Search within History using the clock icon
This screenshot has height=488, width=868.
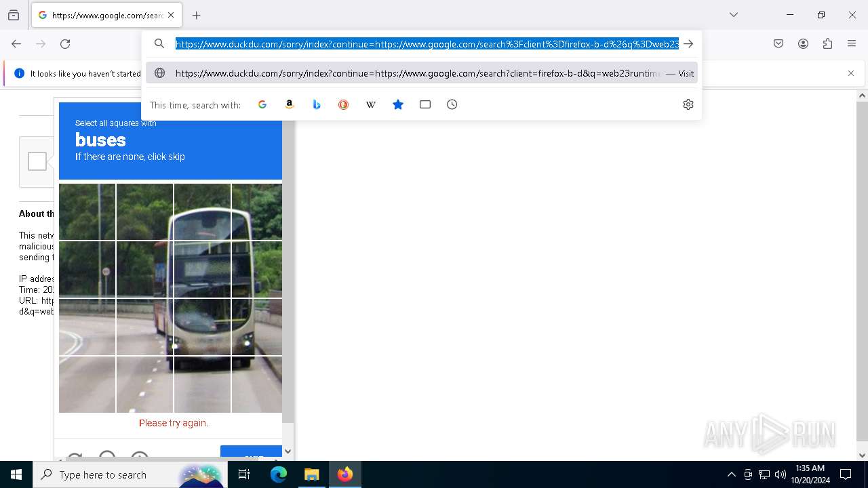(x=452, y=104)
